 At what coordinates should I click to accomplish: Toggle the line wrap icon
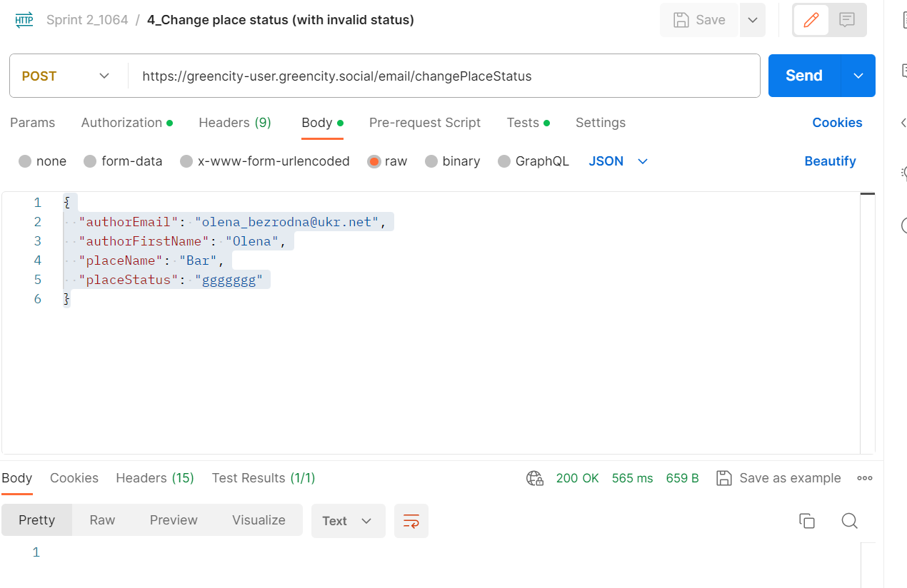411,521
